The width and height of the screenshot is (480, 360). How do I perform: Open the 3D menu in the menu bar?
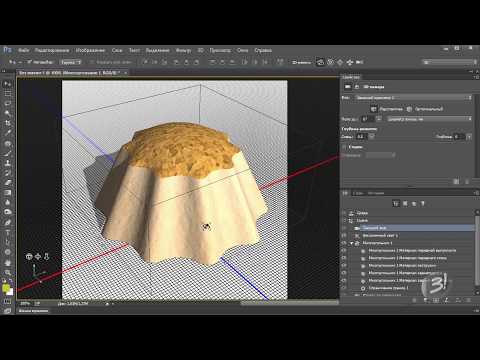201,50
